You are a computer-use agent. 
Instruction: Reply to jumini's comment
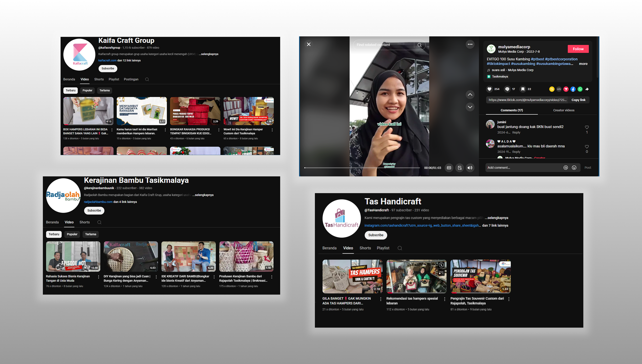[516, 133]
